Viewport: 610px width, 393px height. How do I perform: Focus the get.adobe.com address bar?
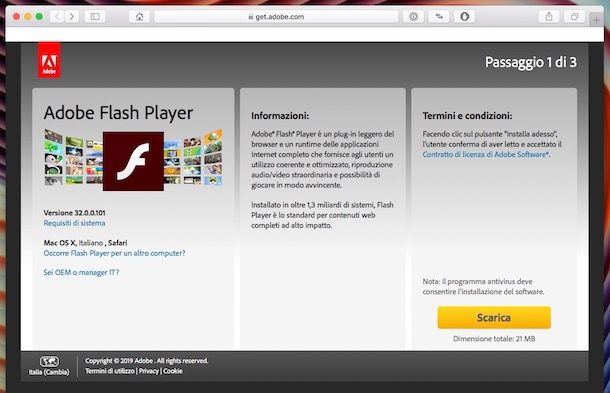coord(276,16)
